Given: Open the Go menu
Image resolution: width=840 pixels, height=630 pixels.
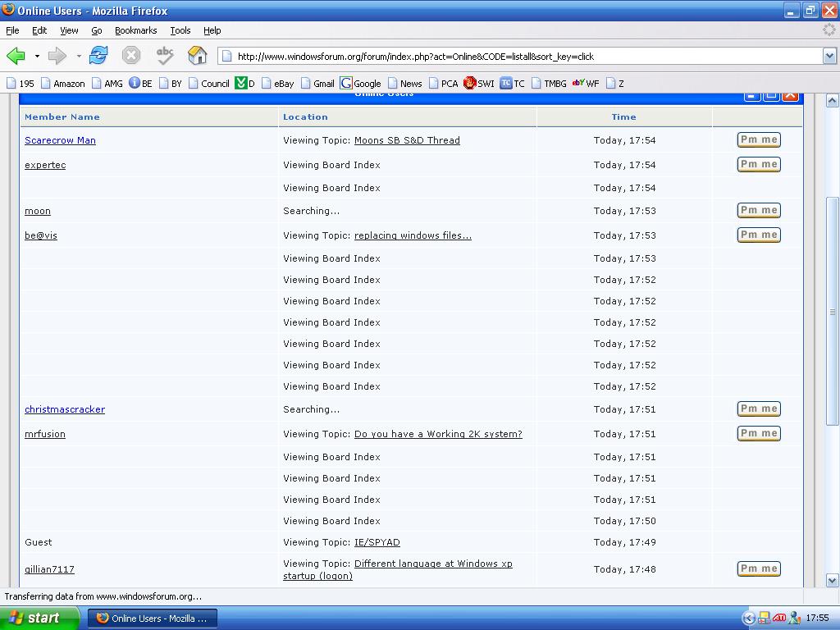Looking at the screenshot, I should (x=97, y=30).
